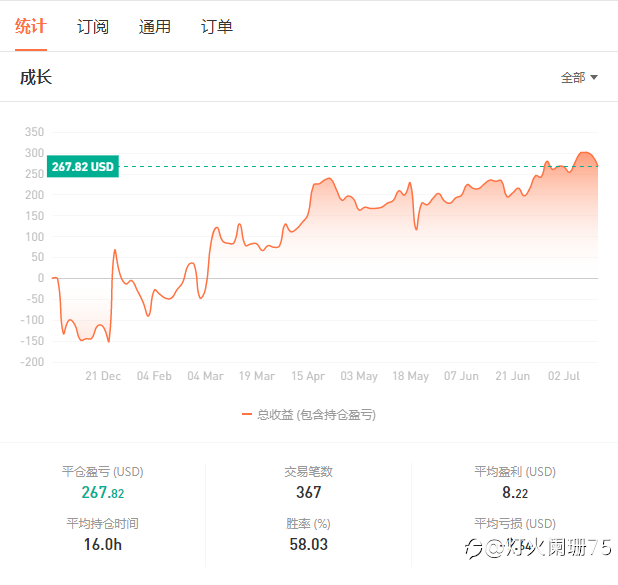This screenshot has width=618, height=585.
Task: Click the 成长 section heading
Action: pyautogui.click(x=36, y=77)
